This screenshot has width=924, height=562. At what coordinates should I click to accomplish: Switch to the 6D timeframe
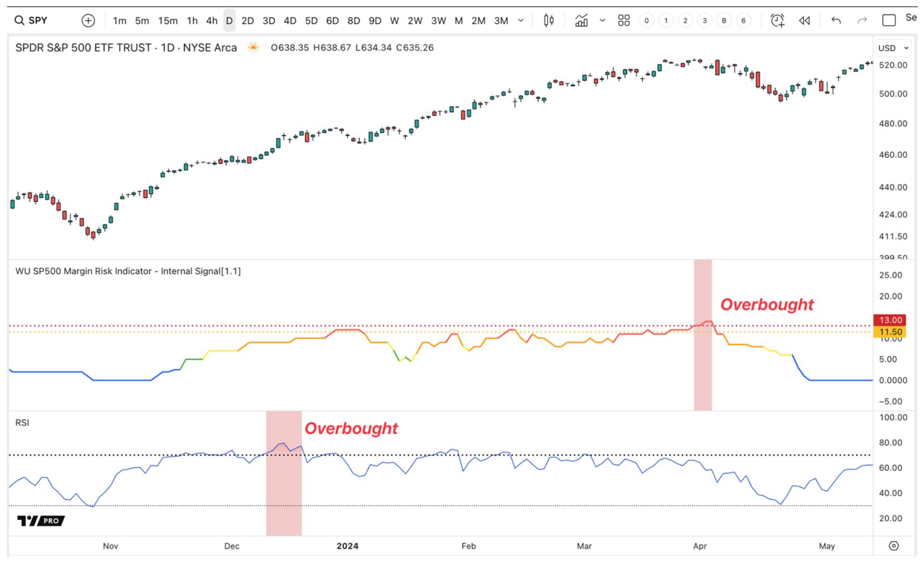pyautogui.click(x=332, y=21)
